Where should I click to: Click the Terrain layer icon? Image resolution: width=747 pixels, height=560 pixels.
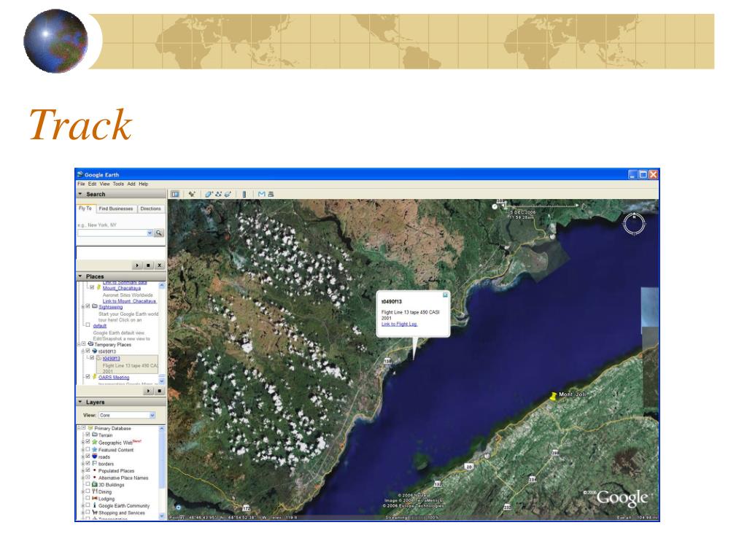pyautogui.click(x=94, y=435)
